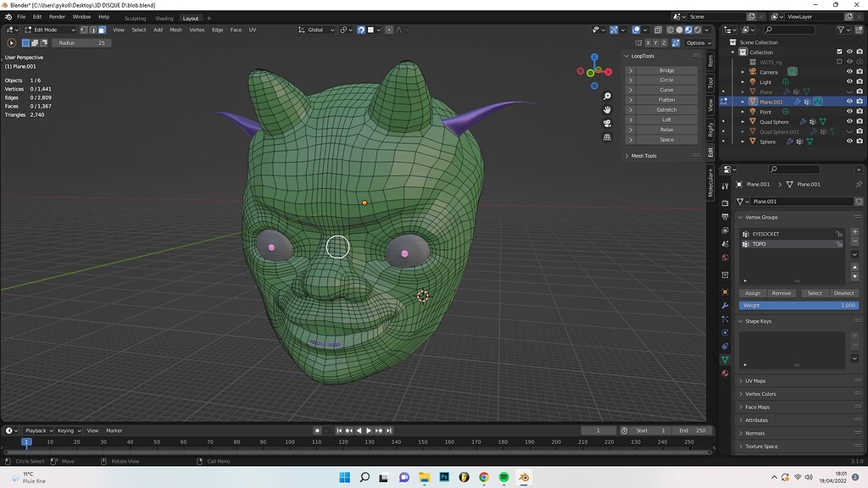
Task: Select vertex select mode in the header
Action: point(82,30)
